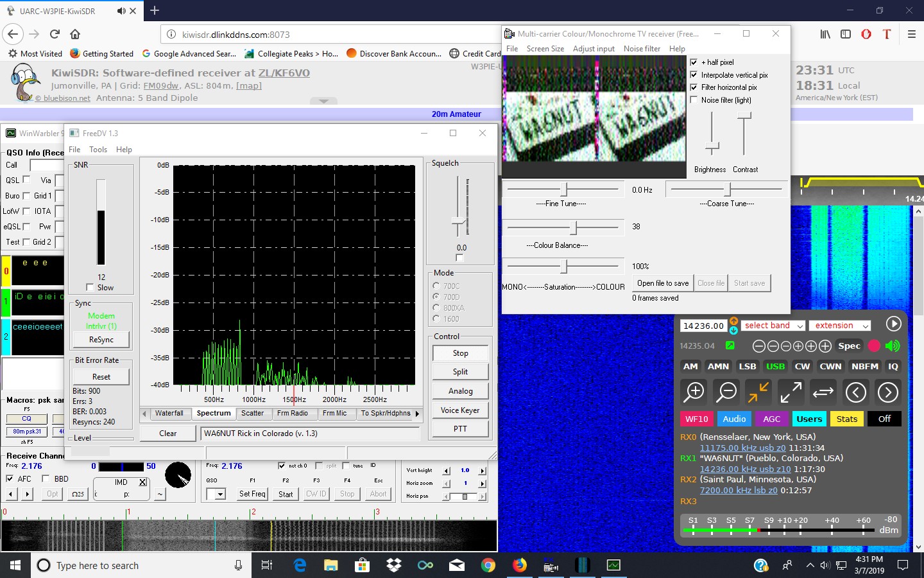Click the first minus frequency step circle
This screenshot has height=578, width=924.
758,346
